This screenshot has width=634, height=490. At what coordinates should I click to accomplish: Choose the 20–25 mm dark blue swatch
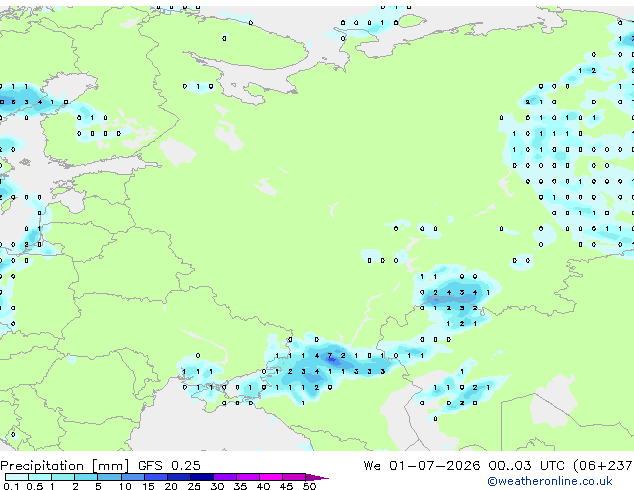pos(178,477)
